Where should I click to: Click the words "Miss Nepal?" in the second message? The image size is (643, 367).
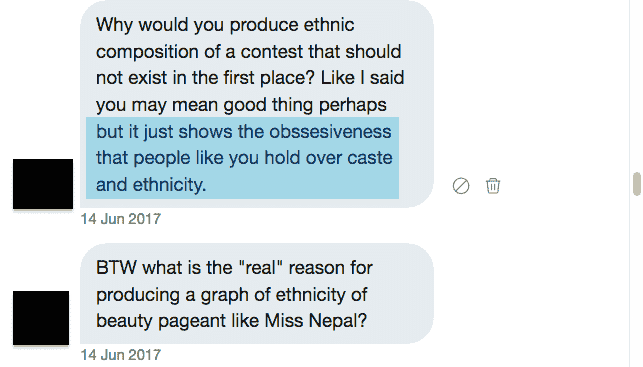coord(315,321)
